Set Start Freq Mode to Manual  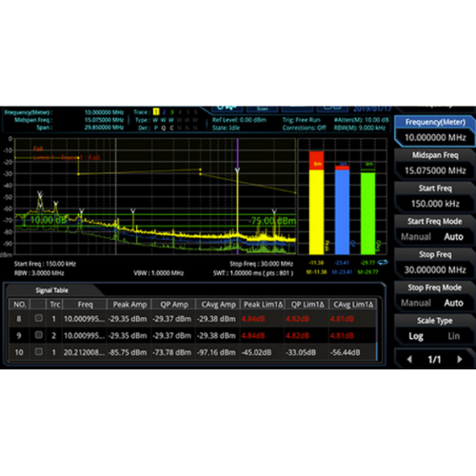point(416,237)
